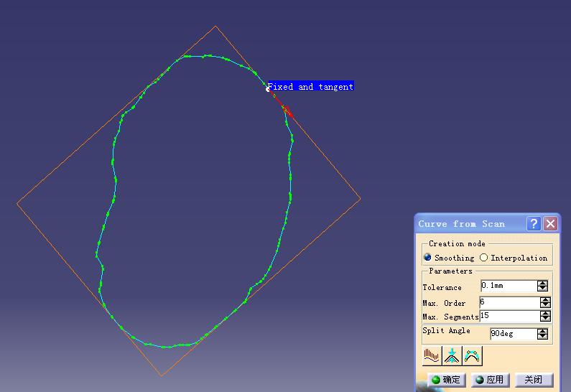Image resolution: width=571 pixels, height=392 pixels.
Task: Decrease Tolerance with the down arrow
Action: 542,289
